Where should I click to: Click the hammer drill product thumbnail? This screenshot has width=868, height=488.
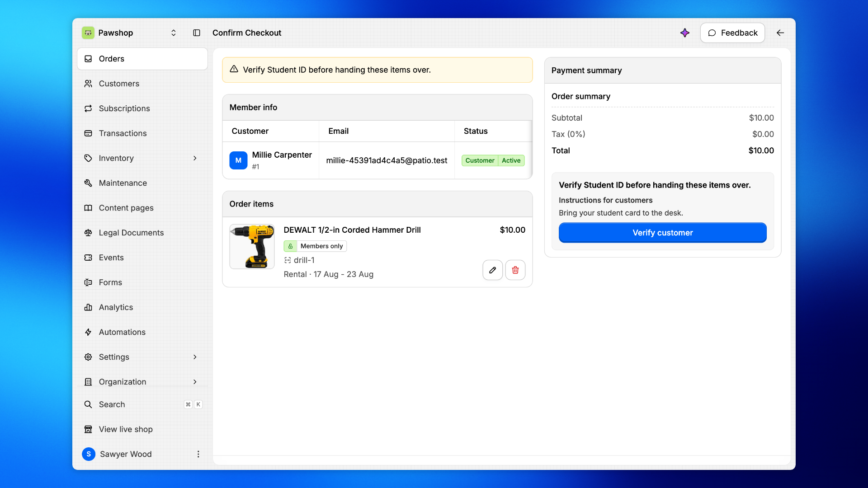252,247
